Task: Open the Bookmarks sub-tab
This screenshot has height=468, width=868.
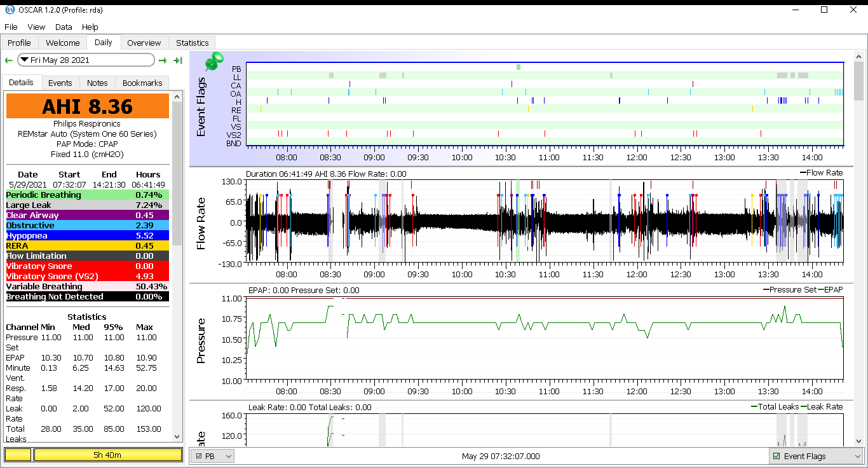Action: [142, 83]
